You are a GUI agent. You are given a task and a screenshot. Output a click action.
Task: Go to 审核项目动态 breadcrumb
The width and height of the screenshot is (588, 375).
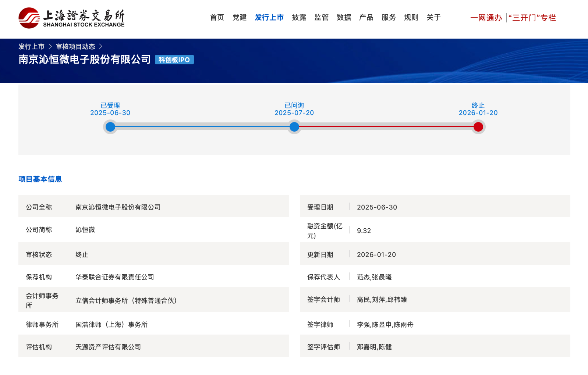click(x=75, y=47)
